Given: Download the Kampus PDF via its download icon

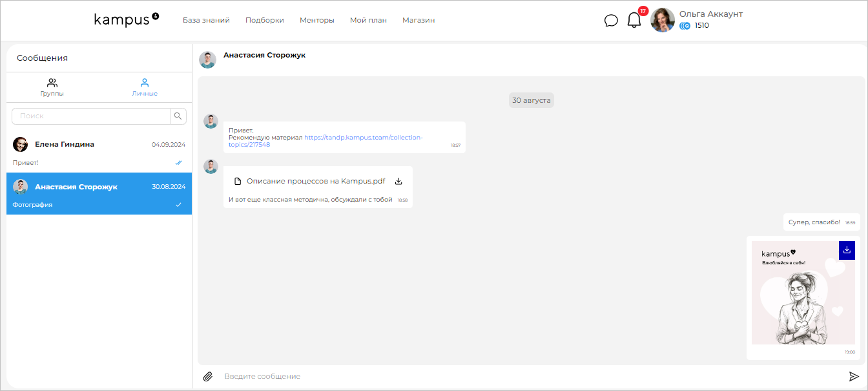Looking at the screenshot, I should coord(398,181).
